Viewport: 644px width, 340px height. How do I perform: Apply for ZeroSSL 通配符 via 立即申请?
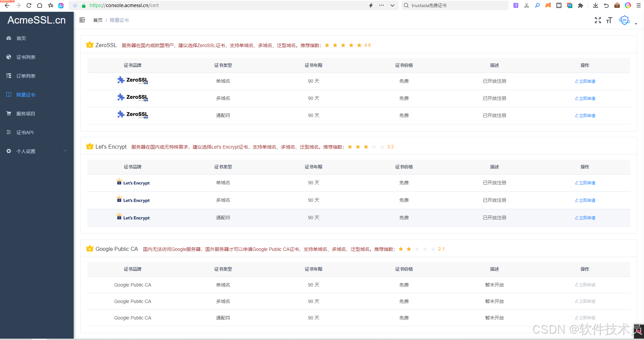tap(585, 116)
